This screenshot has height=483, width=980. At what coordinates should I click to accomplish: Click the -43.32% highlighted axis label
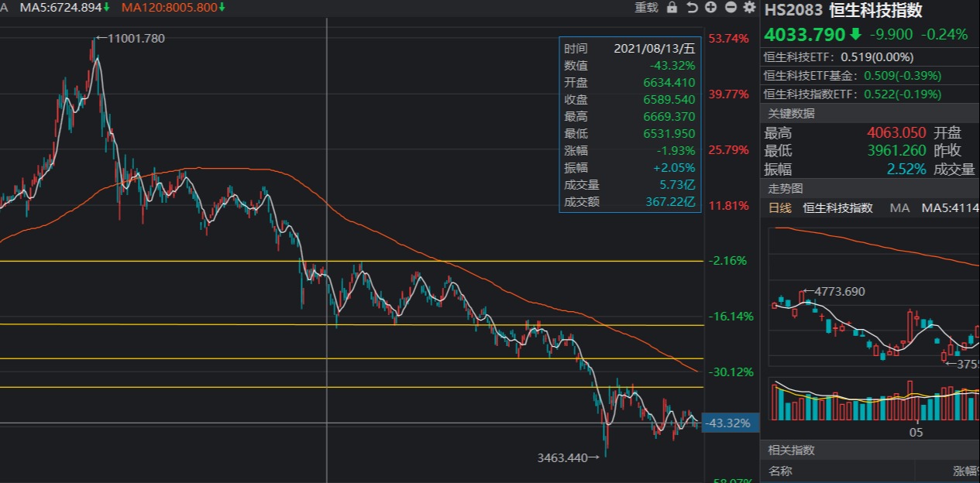coord(729,423)
